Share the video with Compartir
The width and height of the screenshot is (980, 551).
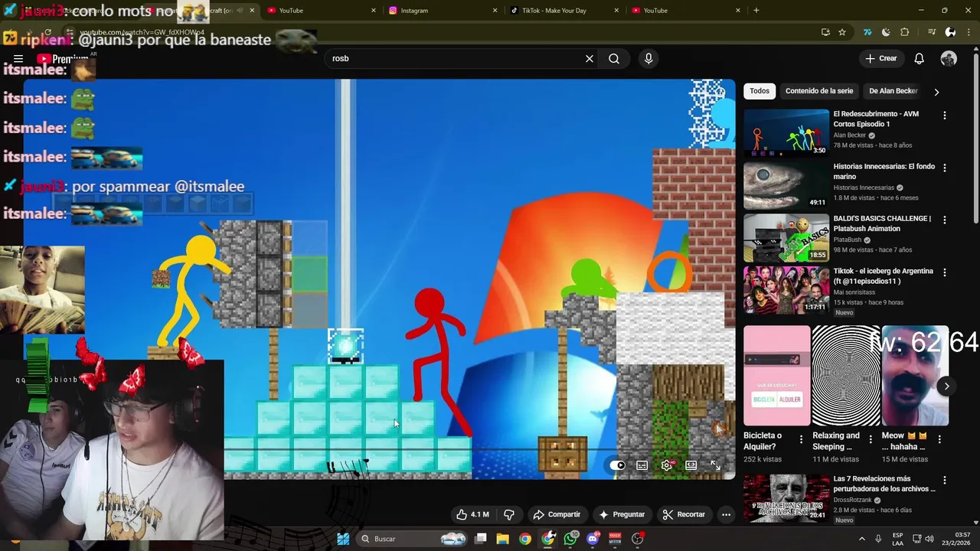point(557,514)
